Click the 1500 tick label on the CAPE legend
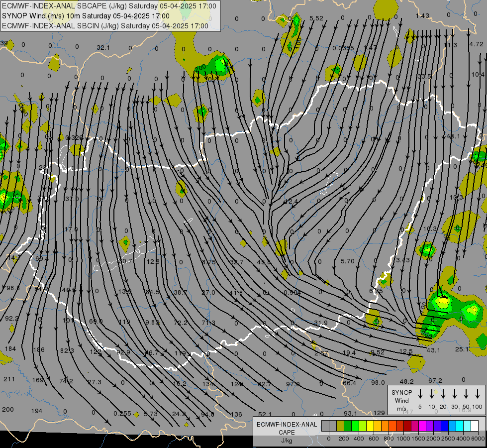The height and width of the screenshot is (448, 487). pos(418,439)
